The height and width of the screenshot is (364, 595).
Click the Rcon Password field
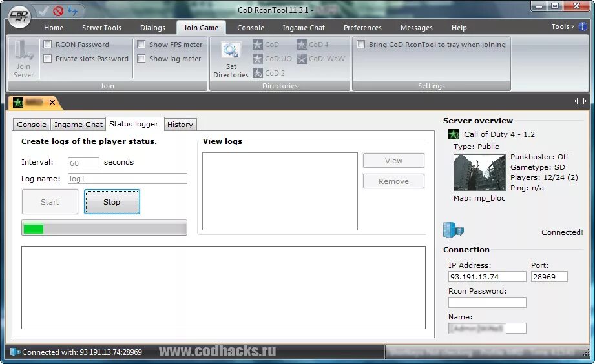point(487,302)
